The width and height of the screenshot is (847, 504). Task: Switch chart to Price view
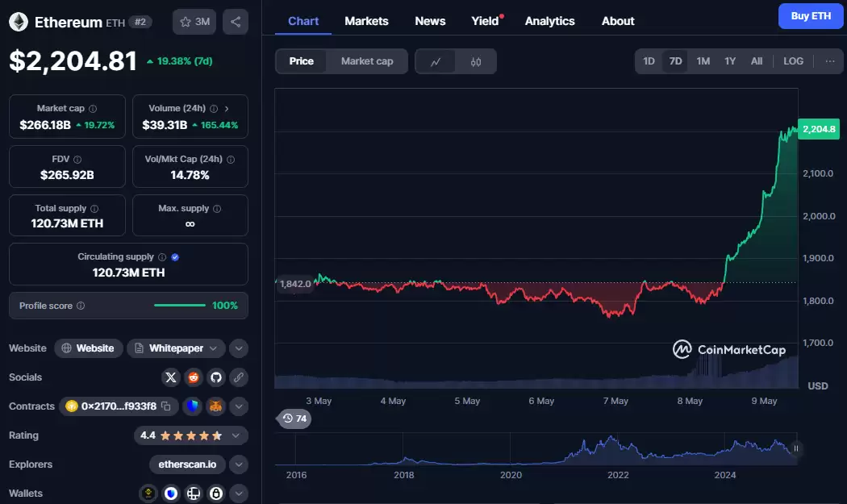tap(302, 61)
